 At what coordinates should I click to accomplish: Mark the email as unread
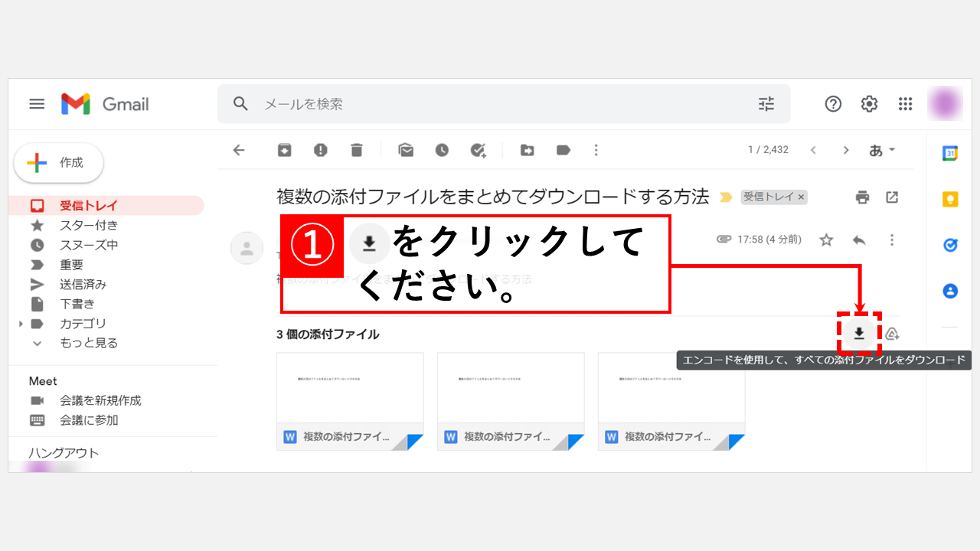click(x=406, y=150)
